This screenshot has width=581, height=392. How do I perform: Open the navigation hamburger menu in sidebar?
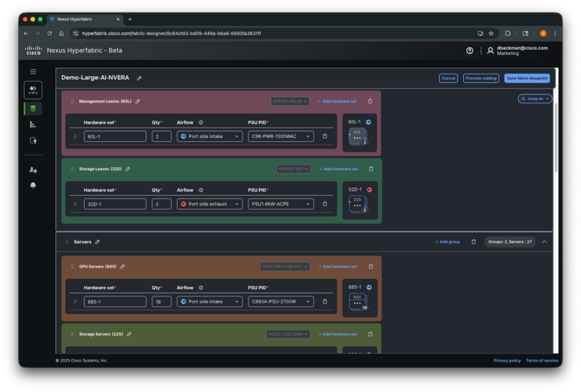33,71
